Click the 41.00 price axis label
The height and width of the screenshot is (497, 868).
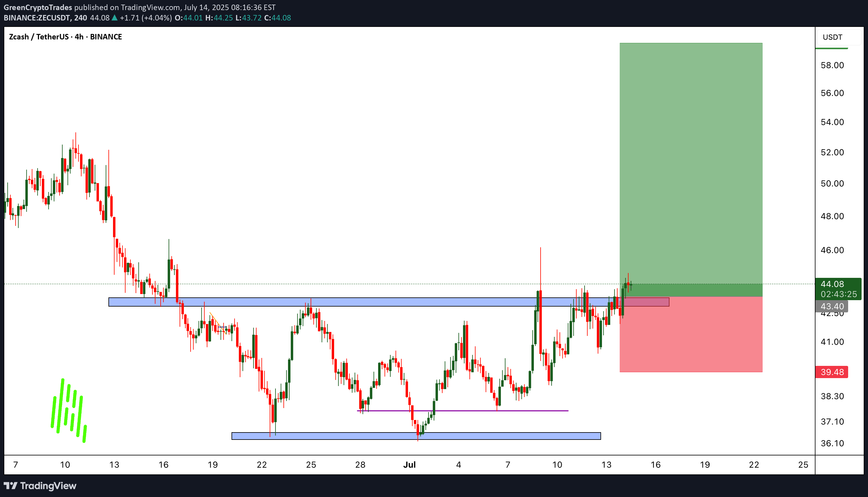click(832, 342)
